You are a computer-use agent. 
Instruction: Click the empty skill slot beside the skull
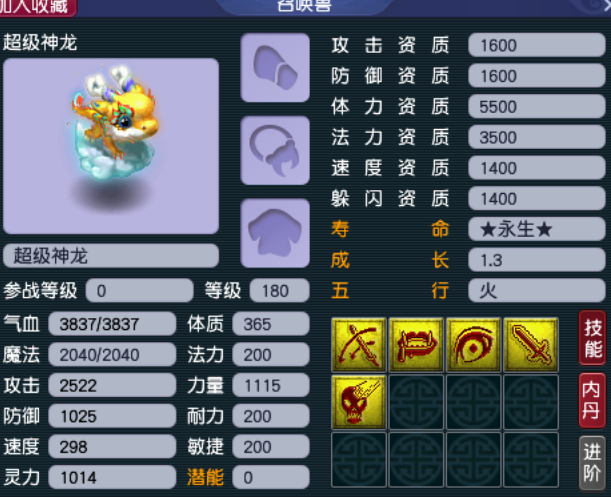(x=416, y=402)
